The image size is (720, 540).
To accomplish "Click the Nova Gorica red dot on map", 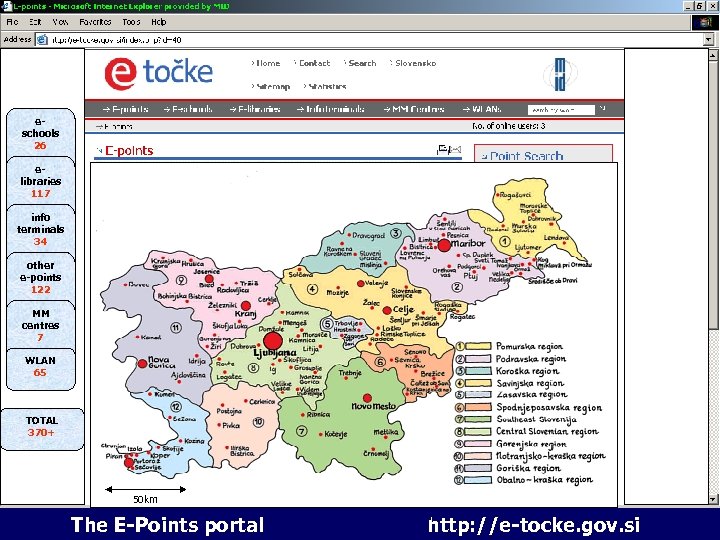I will pos(142,364).
